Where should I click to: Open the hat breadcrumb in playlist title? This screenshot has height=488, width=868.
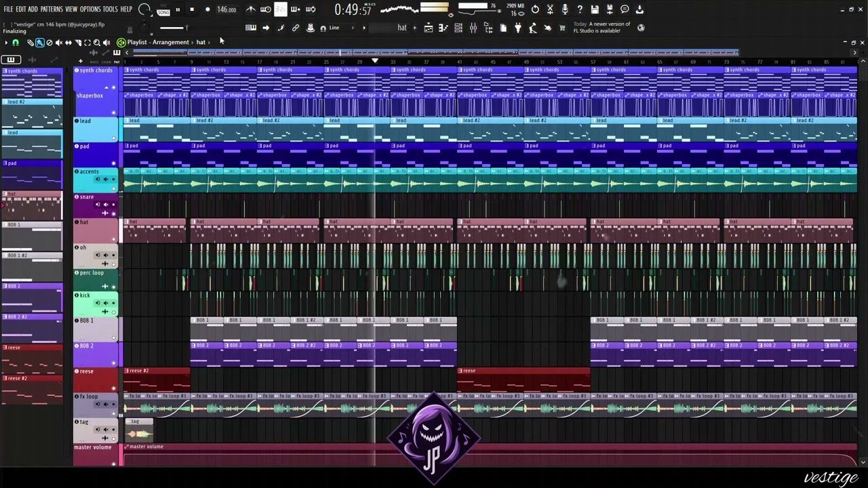[x=201, y=42]
